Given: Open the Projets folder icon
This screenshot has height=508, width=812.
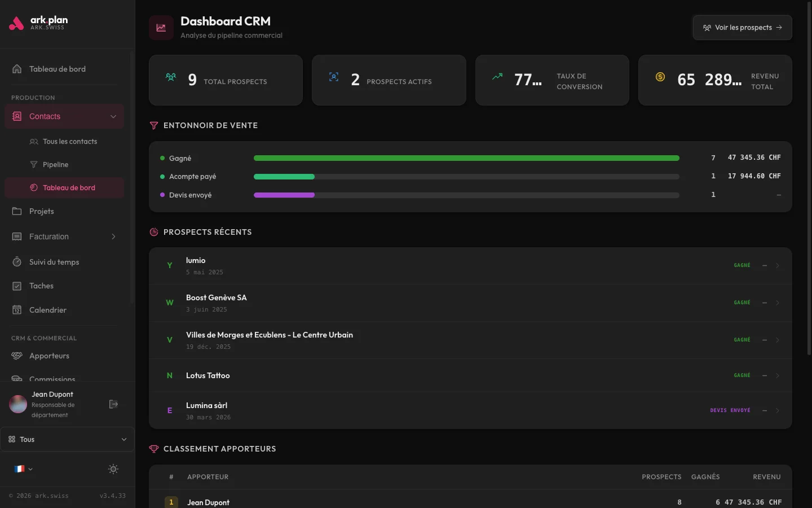Looking at the screenshot, I should [x=17, y=211].
